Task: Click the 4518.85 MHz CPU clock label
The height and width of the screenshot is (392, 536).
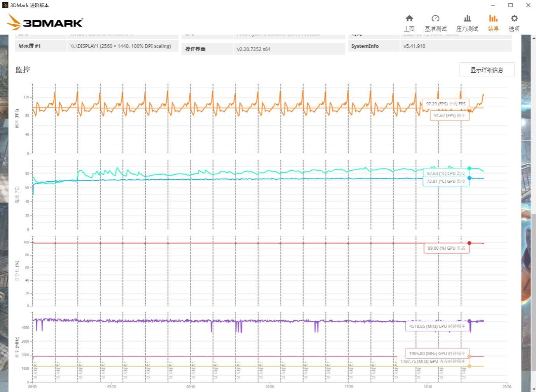Action: pyautogui.click(x=437, y=326)
